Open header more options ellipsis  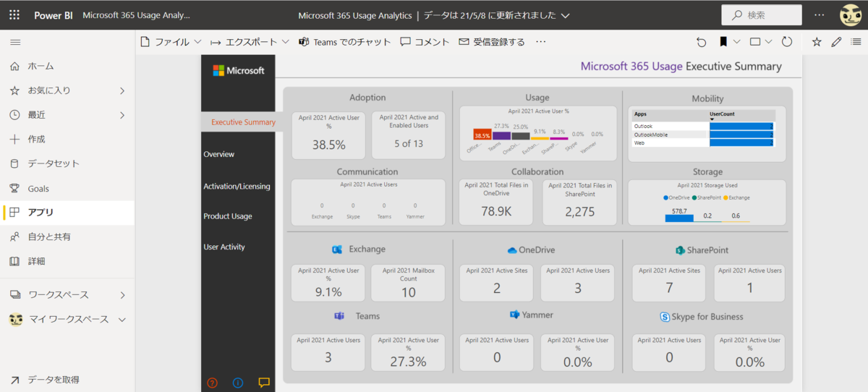[819, 14]
